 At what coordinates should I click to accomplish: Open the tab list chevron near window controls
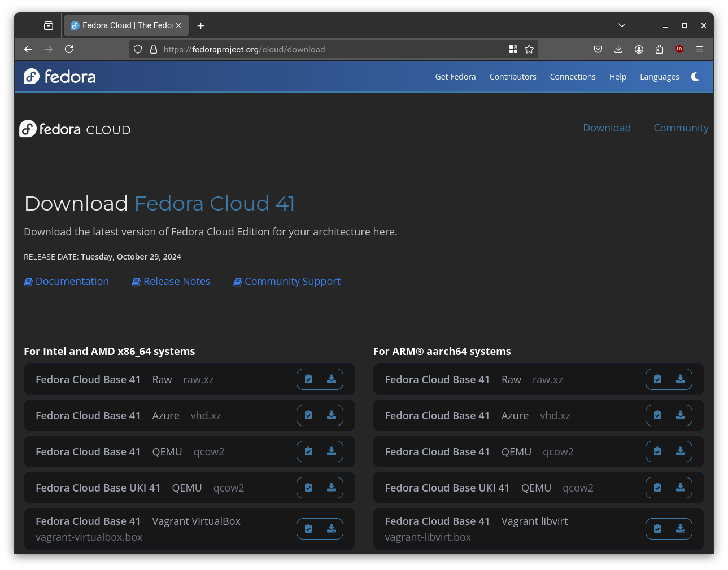point(621,25)
